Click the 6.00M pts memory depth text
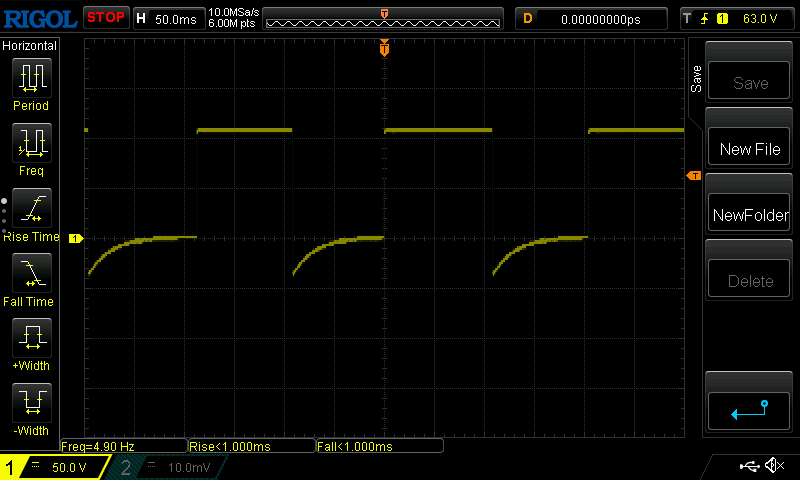 pyautogui.click(x=232, y=23)
